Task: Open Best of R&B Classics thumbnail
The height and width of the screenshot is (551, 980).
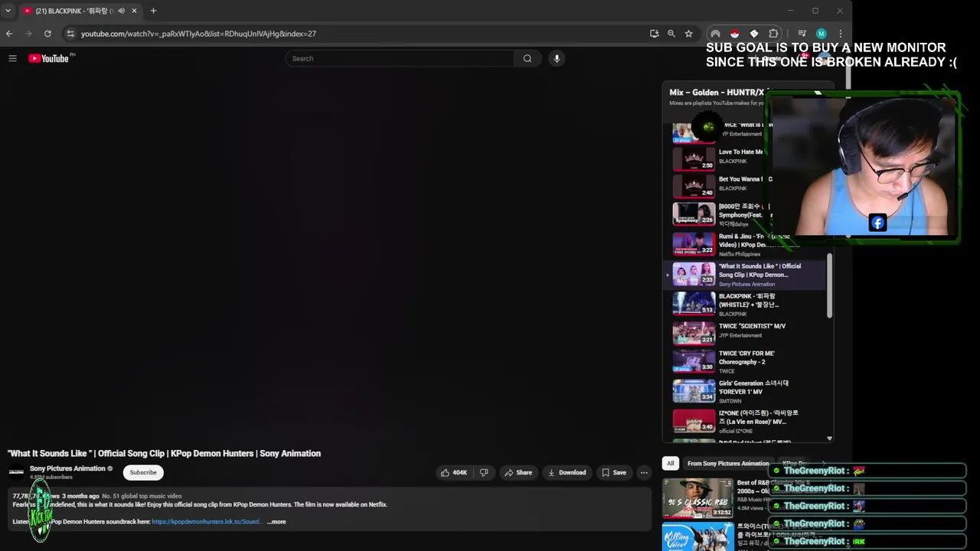Action: [x=697, y=498]
